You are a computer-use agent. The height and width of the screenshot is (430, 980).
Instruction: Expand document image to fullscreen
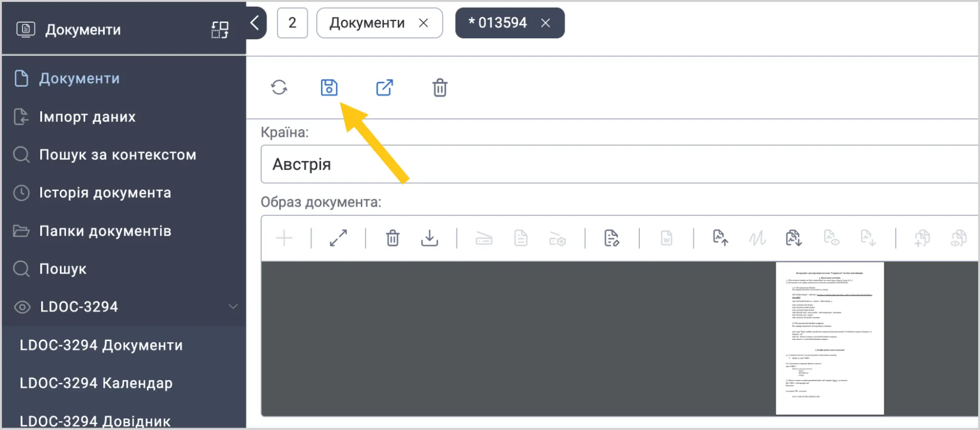coord(338,238)
